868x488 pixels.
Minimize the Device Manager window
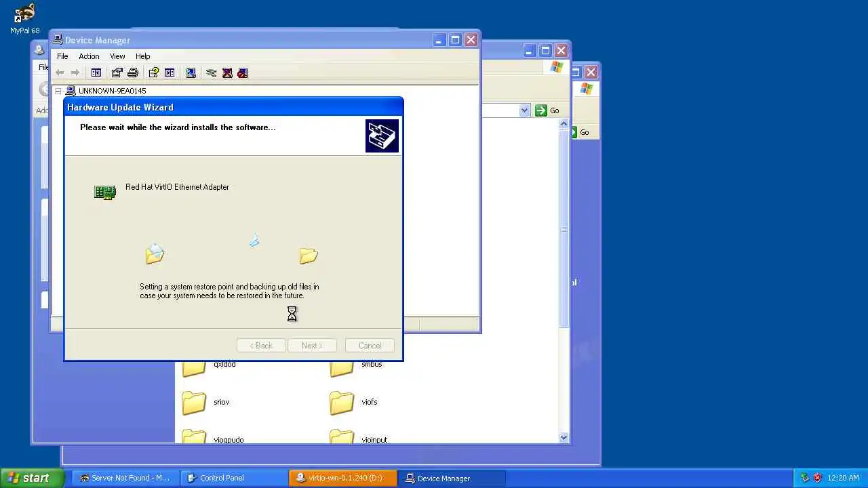pyautogui.click(x=439, y=40)
